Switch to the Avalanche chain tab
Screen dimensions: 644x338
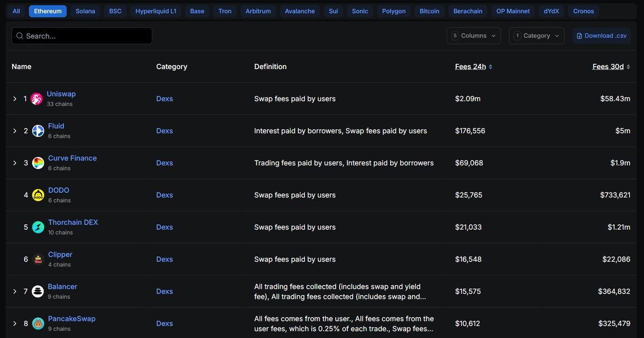(300, 11)
